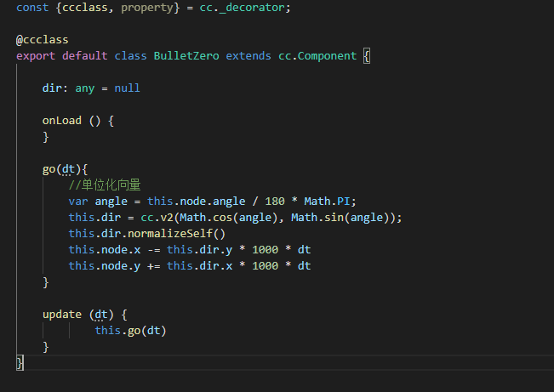Image resolution: width=554 pixels, height=392 pixels.
Task: Click the 'go(dt){' method definition
Action: pos(65,169)
